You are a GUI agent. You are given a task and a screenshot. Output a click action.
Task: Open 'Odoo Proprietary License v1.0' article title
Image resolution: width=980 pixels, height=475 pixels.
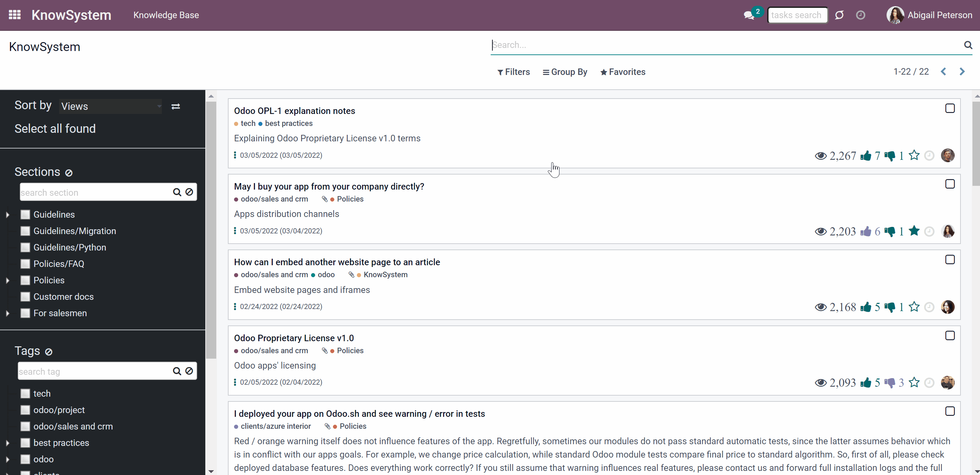coord(294,338)
